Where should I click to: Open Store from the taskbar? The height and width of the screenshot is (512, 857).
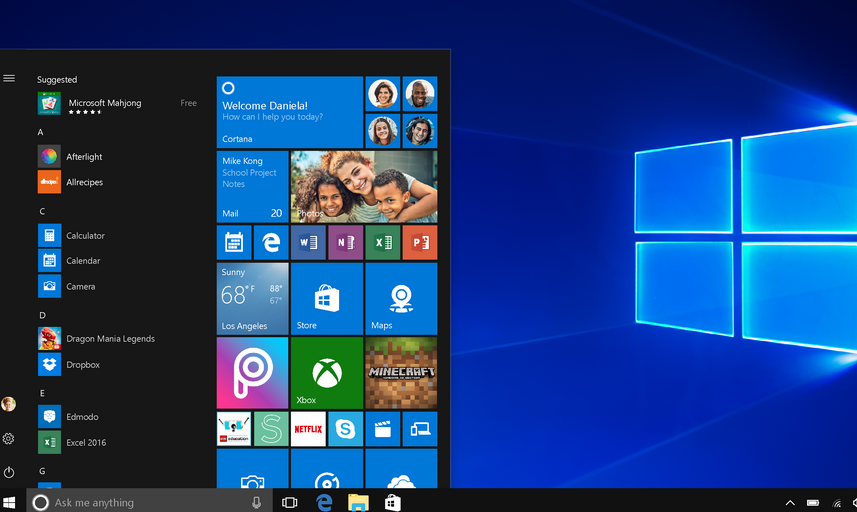click(x=392, y=502)
